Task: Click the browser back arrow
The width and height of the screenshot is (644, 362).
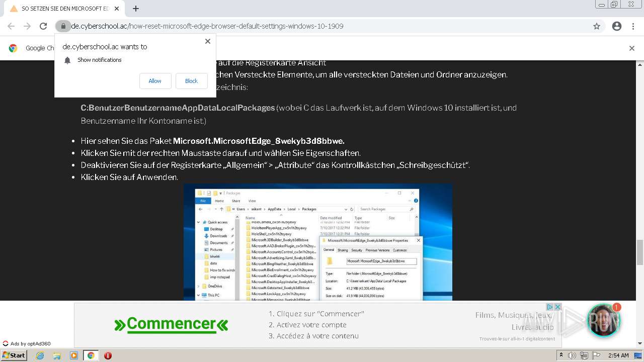Action: [x=11, y=26]
